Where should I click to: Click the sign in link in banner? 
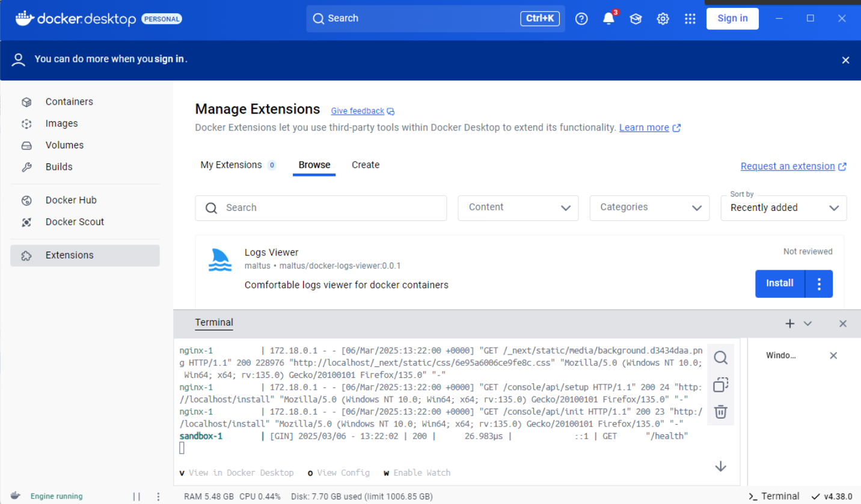click(169, 59)
